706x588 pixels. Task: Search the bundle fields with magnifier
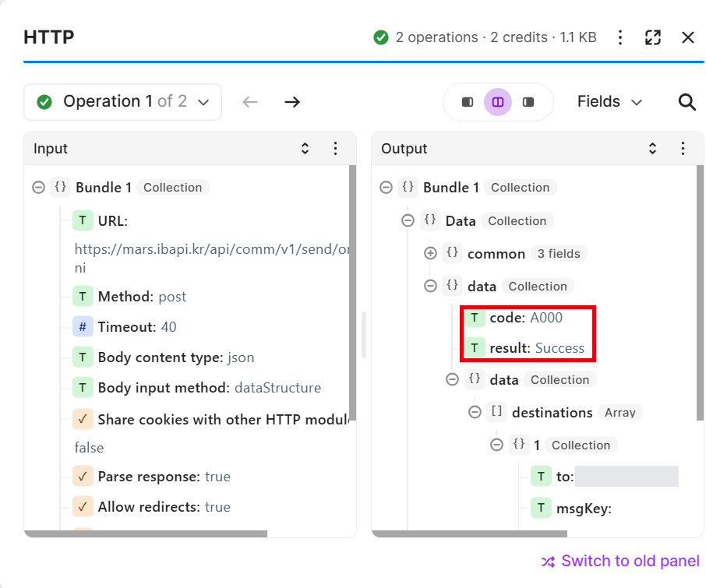click(687, 102)
